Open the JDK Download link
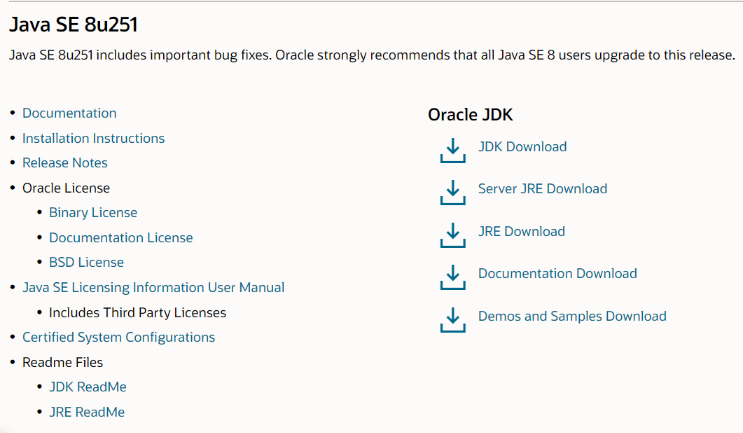The width and height of the screenshot is (743, 433). coord(522,147)
